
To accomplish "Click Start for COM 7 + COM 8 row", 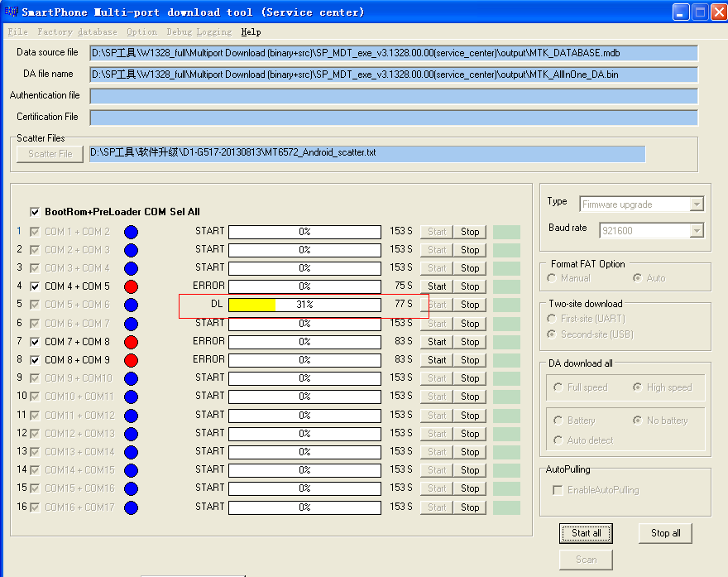I will pos(437,342).
